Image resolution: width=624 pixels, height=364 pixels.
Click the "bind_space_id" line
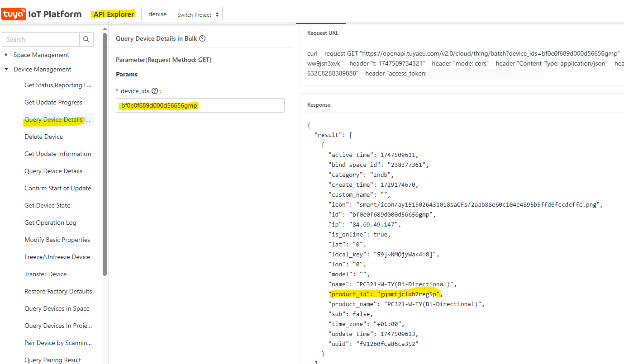pyautogui.click(x=378, y=165)
